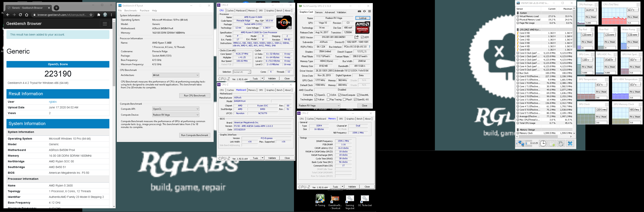Screen dimensions: 644x212
Task: Click the Run CPU Benchmark button
Action: [195, 96]
